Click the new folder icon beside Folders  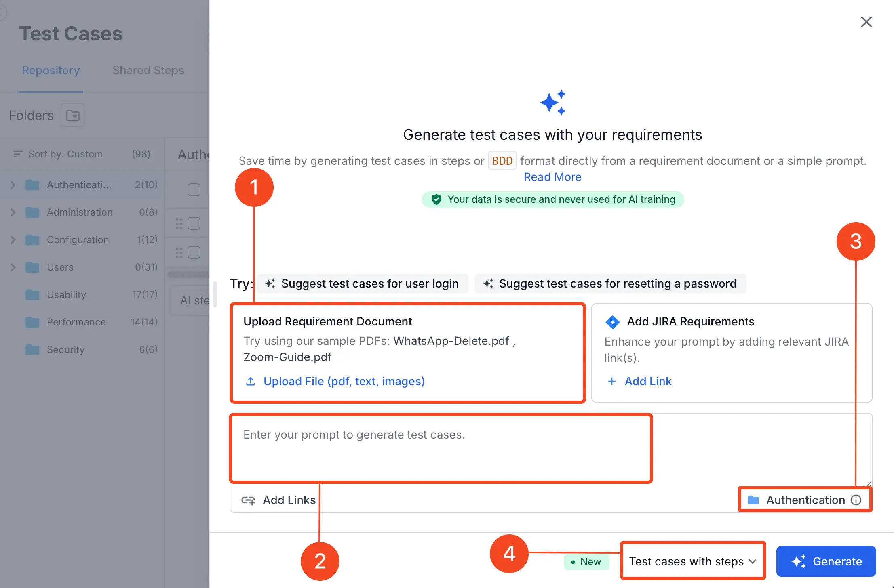click(x=73, y=115)
